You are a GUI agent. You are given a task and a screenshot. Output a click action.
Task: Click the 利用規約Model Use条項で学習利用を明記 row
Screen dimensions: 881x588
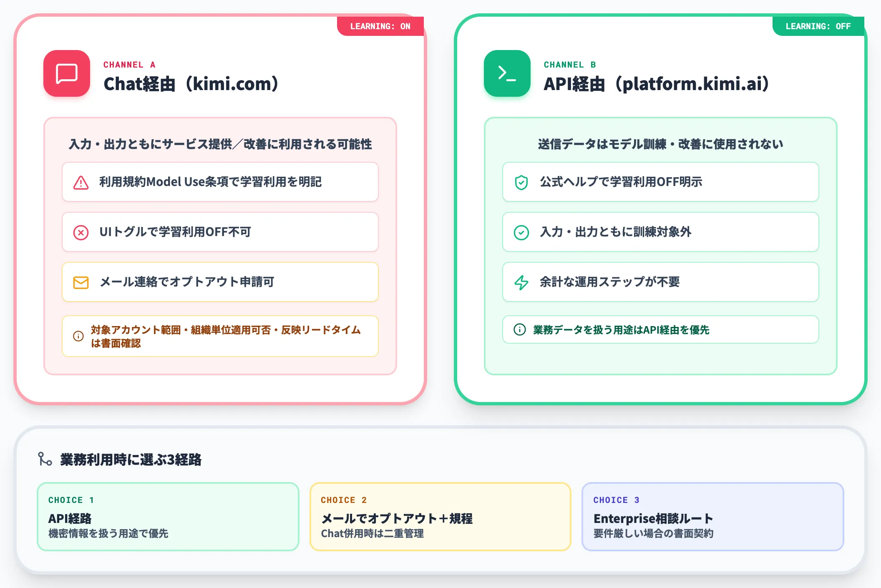220,182
